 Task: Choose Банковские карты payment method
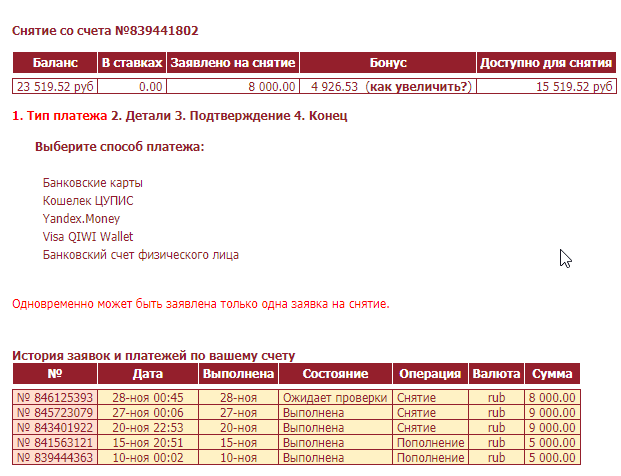click(x=93, y=183)
